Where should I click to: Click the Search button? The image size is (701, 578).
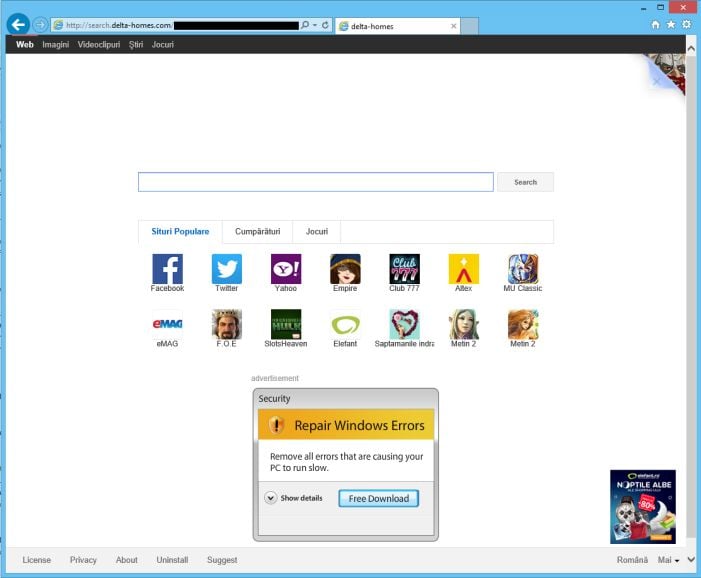pos(525,182)
